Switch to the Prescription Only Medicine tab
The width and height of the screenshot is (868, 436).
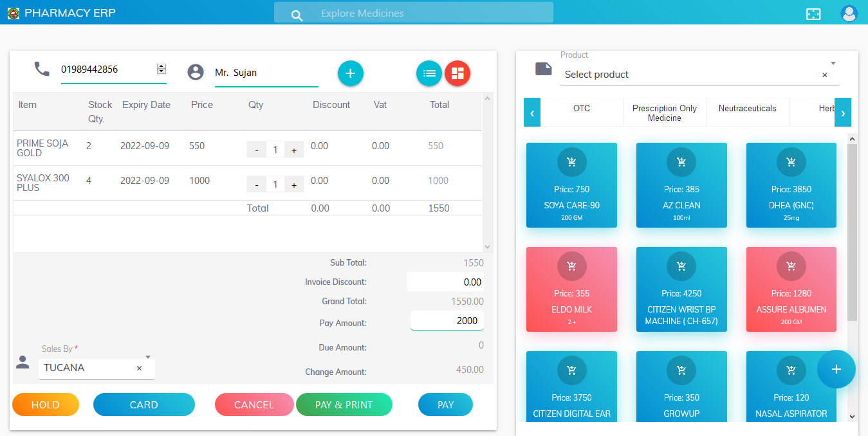pos(665,112)
